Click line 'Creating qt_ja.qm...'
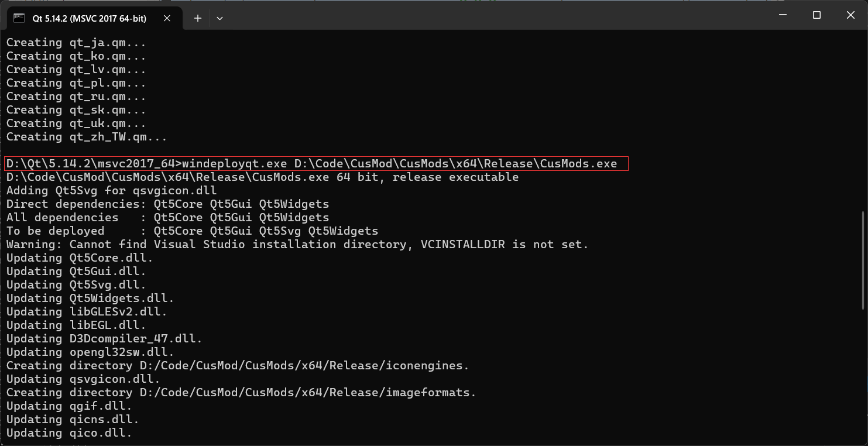 [x=76, y=43]
